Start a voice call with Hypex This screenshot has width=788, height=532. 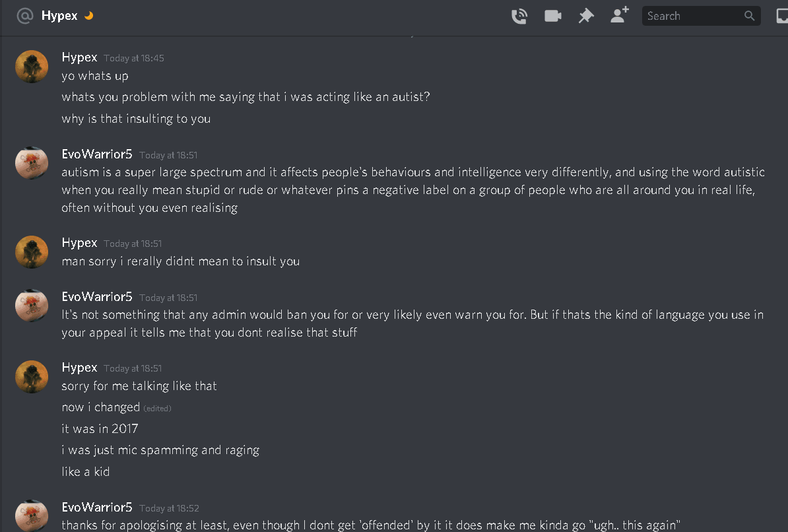click(x=519, y=16)
